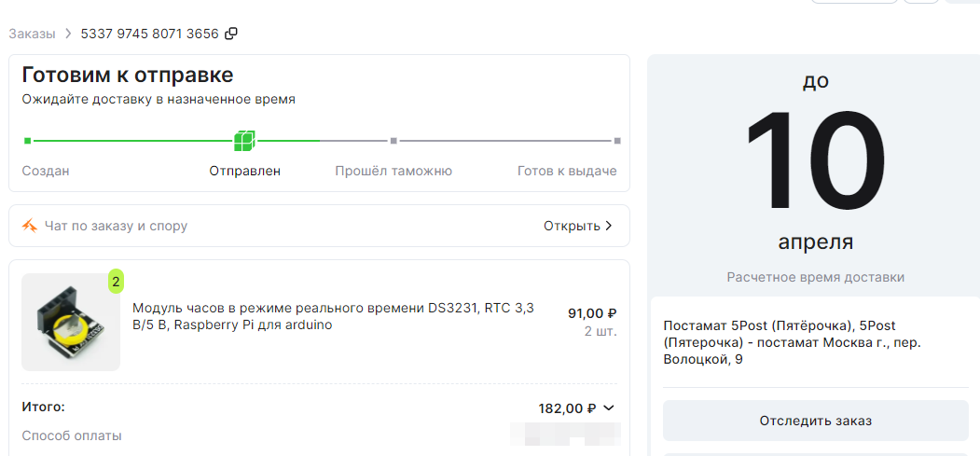Open the DS3231 module product thumbnail
980x456 pixels.
(x=71, y=323)
